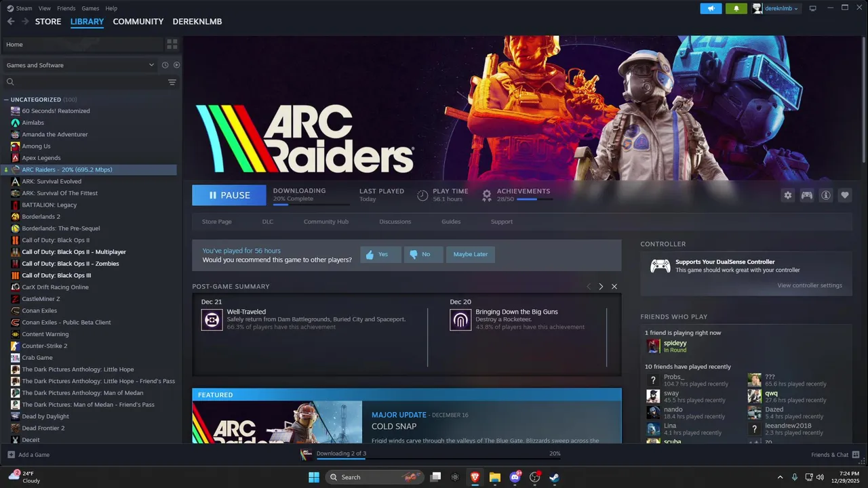
Task: Open advanced library filter options
Action: pyautogui.click(x=172, y=82)
